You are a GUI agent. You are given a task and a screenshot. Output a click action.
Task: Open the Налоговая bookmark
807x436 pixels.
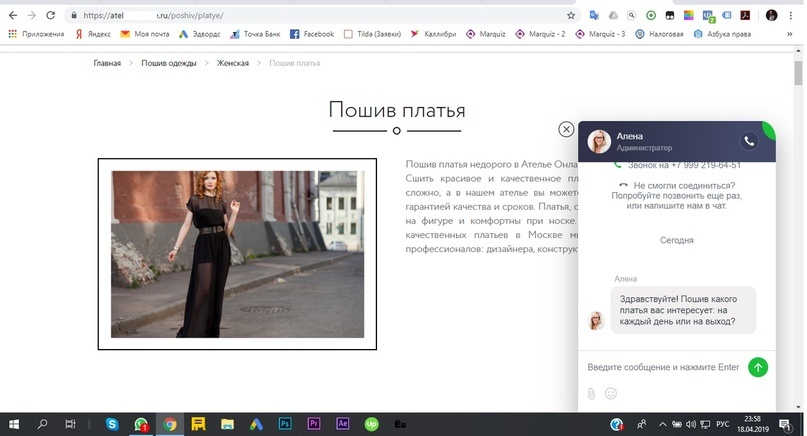coord(659,34)
